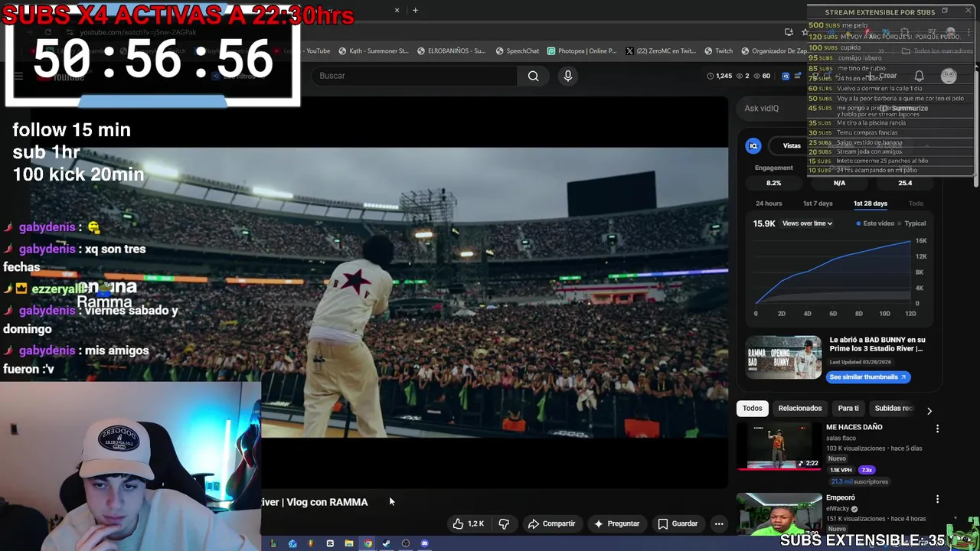Open the Compartir share dialog
Viewport: 980px width, 551px height.
[552, 523]
